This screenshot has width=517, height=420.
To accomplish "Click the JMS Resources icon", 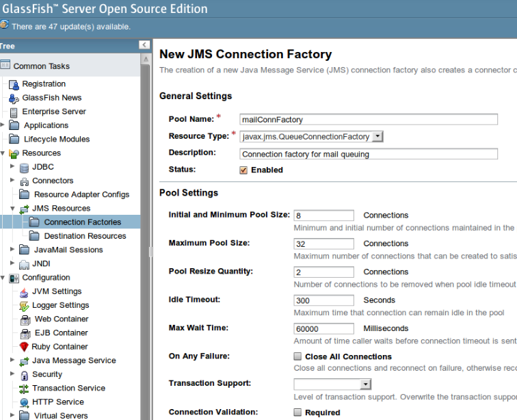I will (25, 209).
